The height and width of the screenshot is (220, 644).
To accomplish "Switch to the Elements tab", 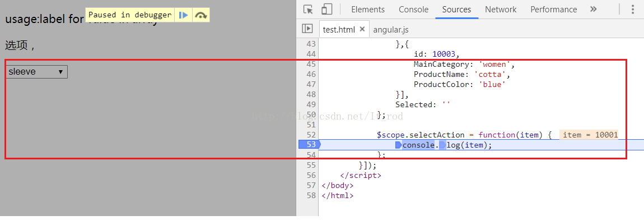I will click(x=368, y=10).
